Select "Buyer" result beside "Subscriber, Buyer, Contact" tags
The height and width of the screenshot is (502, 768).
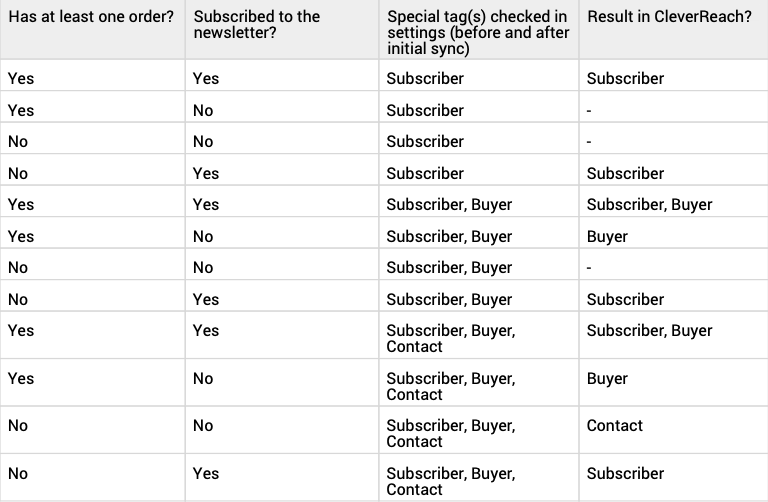click(607, 379)
